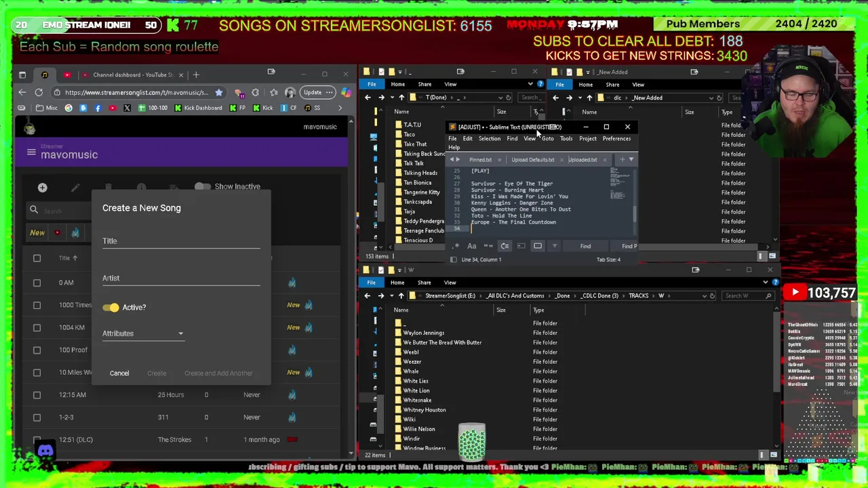Click the Find button in Sublime

(x=585, y=247)
